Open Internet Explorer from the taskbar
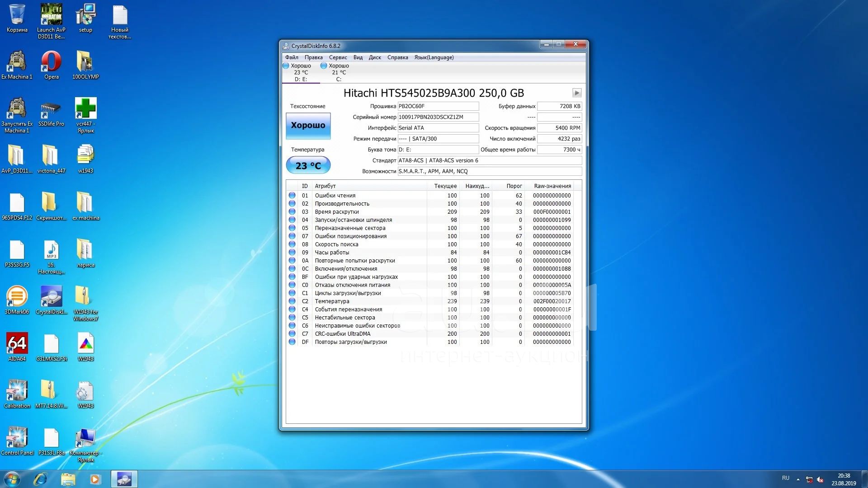Viewport: 868px width, 488px height. point(40,479)
